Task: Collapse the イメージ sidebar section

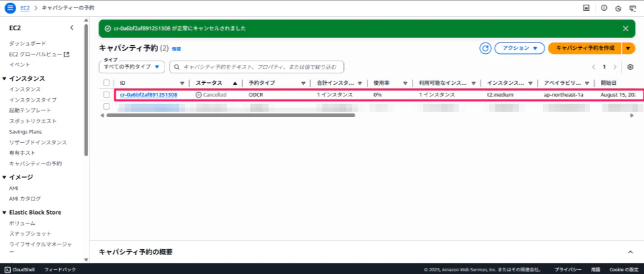Action: [5, 178]
